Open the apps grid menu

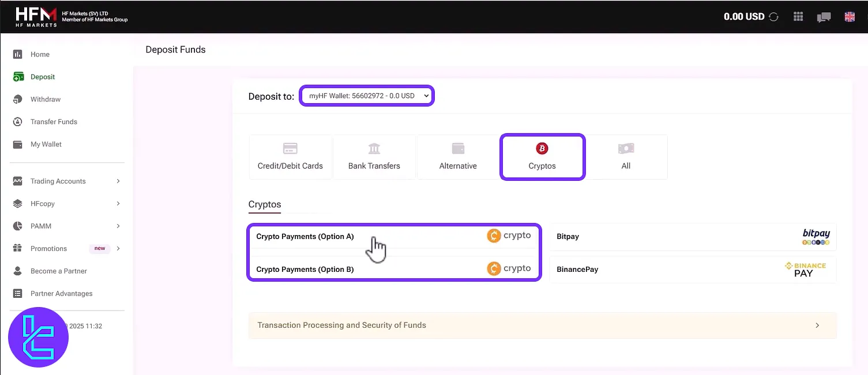click(x=798, y=17)
